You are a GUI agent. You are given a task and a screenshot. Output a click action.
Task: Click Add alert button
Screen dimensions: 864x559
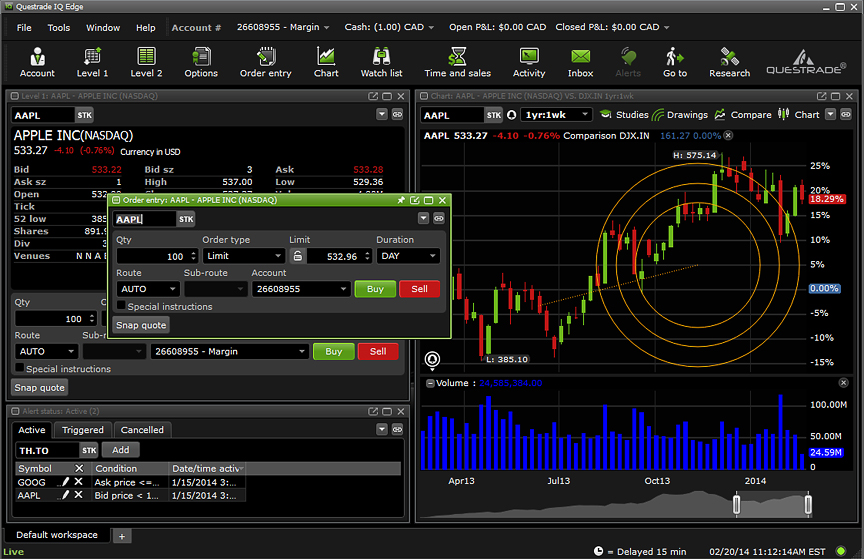(x=121, y=450)
